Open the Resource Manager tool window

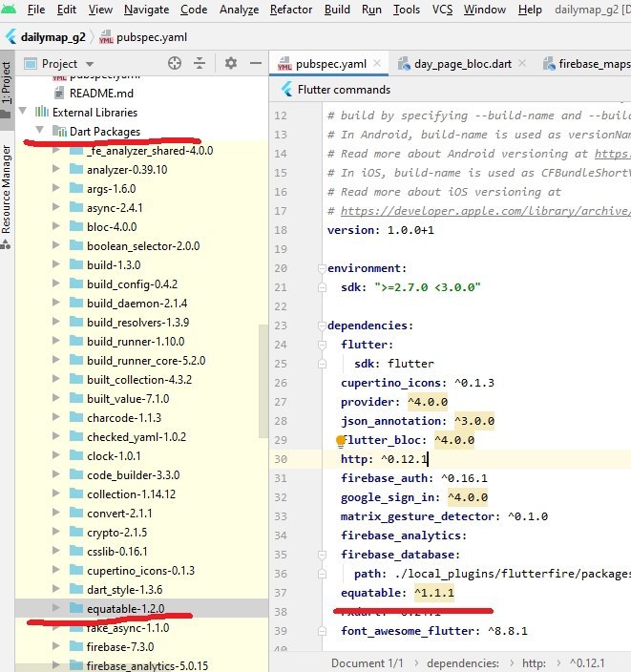click(7, 198)
